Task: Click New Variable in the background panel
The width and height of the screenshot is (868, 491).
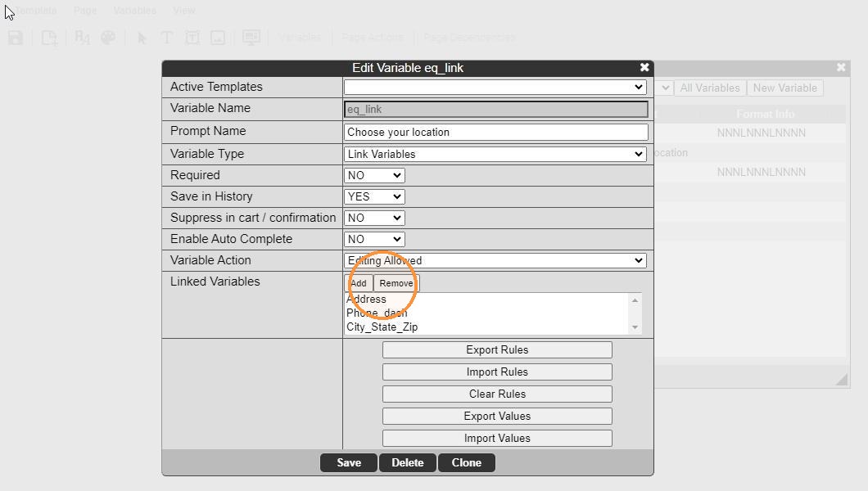Action: point(785,88)
